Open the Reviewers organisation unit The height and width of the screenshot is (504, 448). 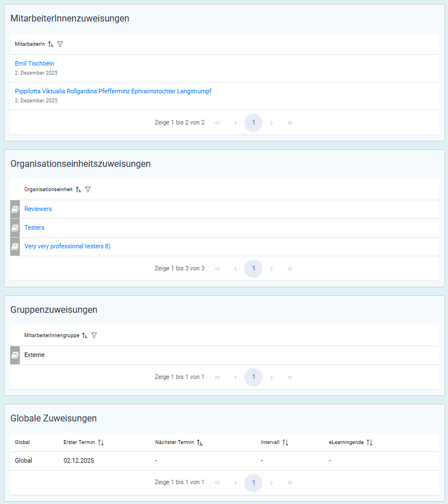(38, 209)
